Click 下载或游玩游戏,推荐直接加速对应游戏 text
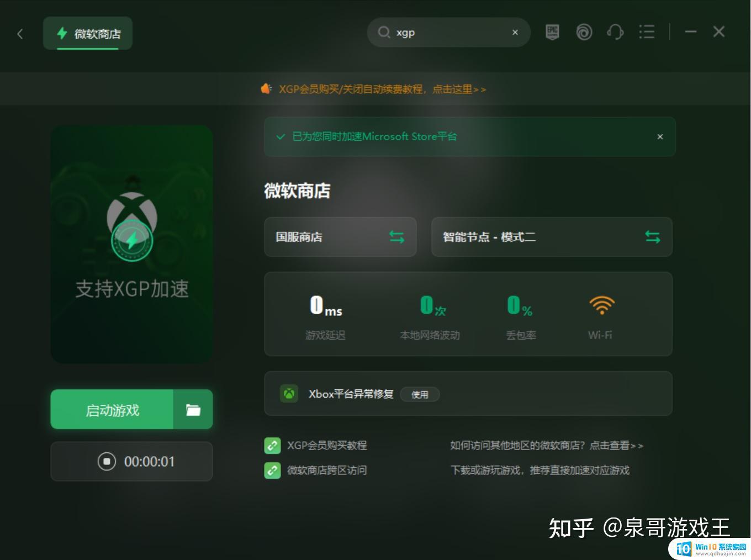 [x=540, y=470]
